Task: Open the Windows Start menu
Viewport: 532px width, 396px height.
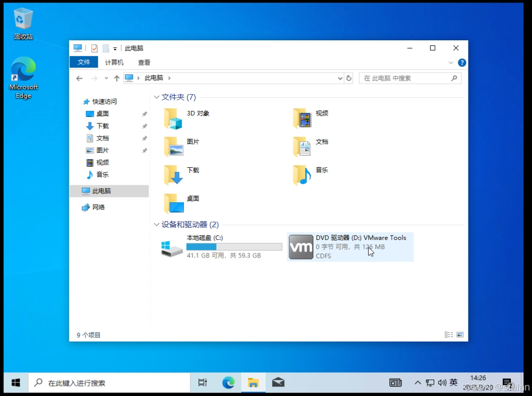Action: (x=16, y=383)
